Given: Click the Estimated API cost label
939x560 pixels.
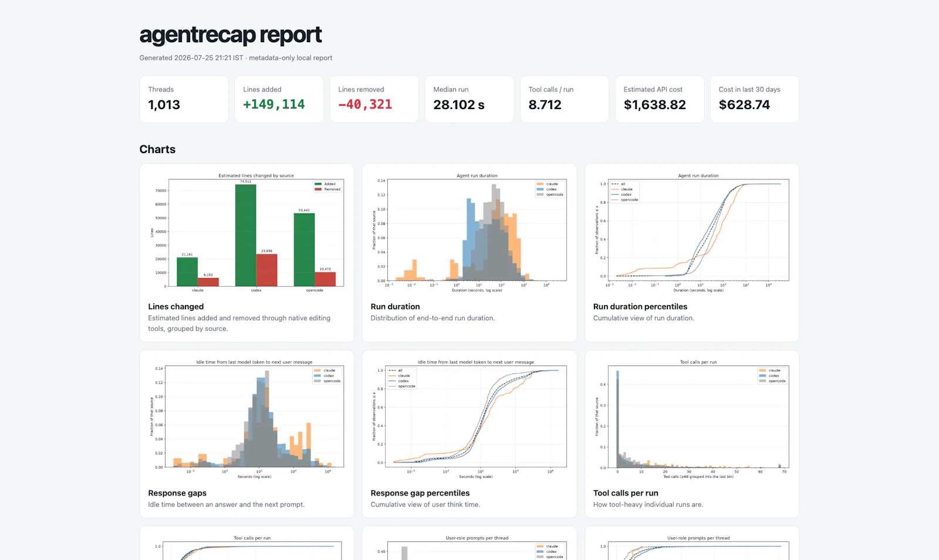Looking at the screenshot, I should (x=653, y=90).
